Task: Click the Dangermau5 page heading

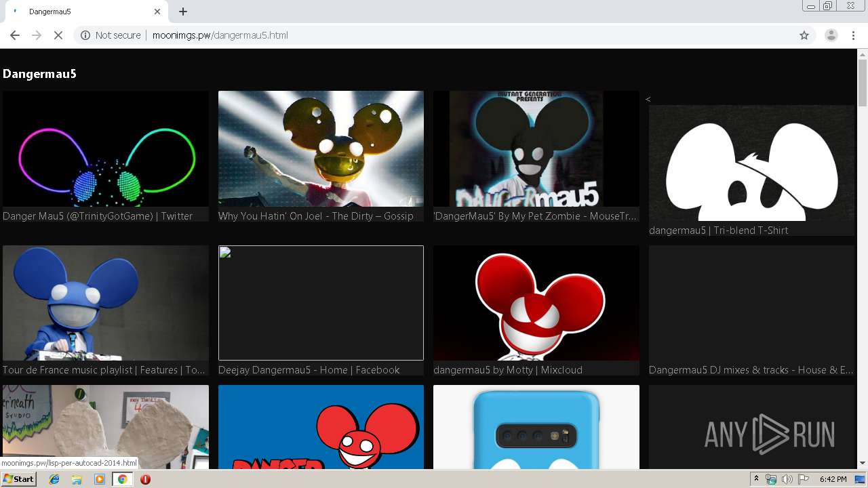Action: (x=39, y=74)
